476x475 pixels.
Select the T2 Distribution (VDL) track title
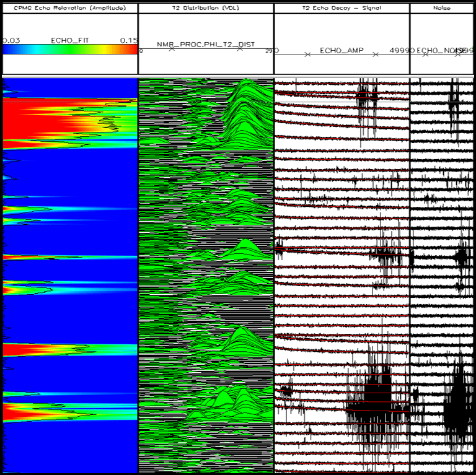coord(206,8)
